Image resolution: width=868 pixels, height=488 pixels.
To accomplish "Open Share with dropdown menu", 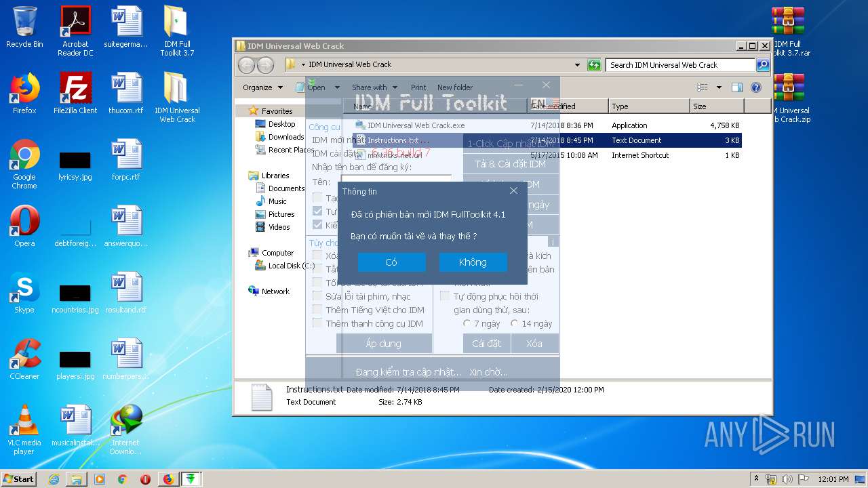I will pos(374,87).
